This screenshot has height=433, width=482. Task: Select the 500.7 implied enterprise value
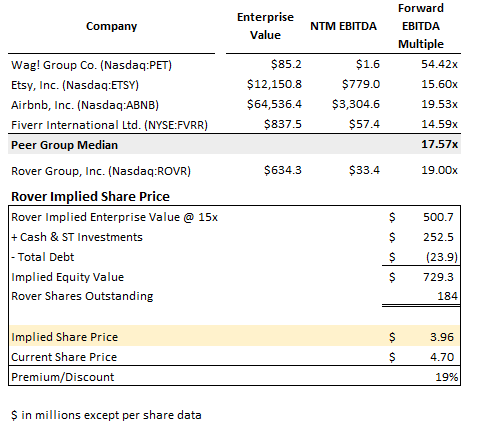pos(438,217)
